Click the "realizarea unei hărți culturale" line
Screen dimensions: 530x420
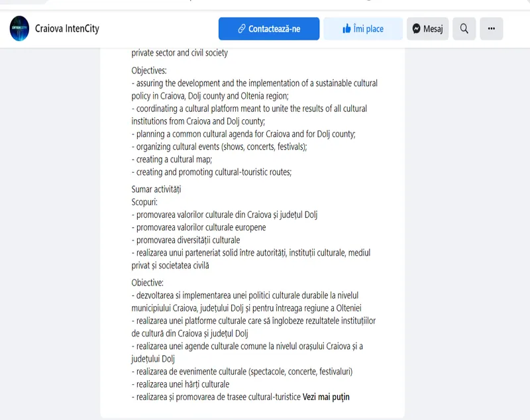click(181, 384)
